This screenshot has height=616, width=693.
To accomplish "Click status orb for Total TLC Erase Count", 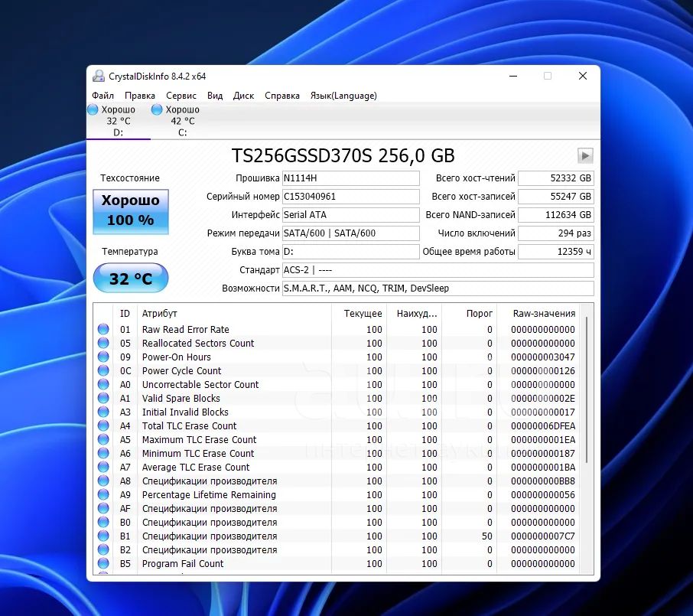I will coord(103,425).
